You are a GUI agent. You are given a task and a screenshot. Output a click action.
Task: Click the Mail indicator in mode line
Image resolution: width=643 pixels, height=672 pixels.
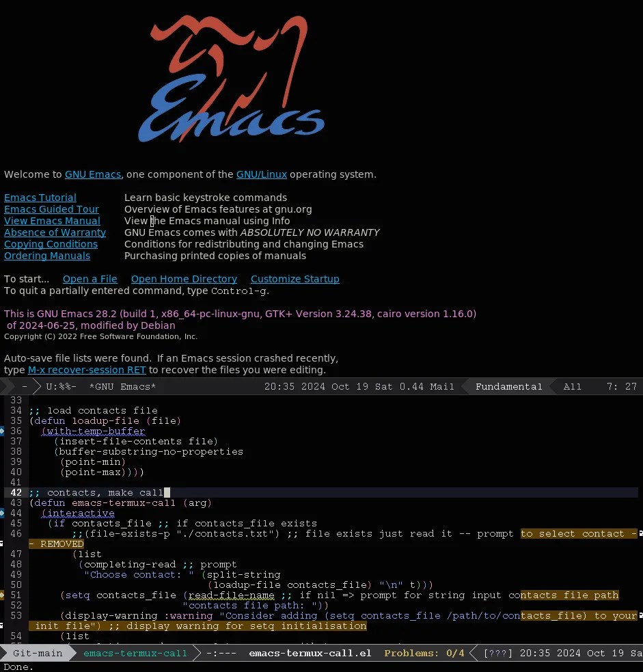[441, 386]
